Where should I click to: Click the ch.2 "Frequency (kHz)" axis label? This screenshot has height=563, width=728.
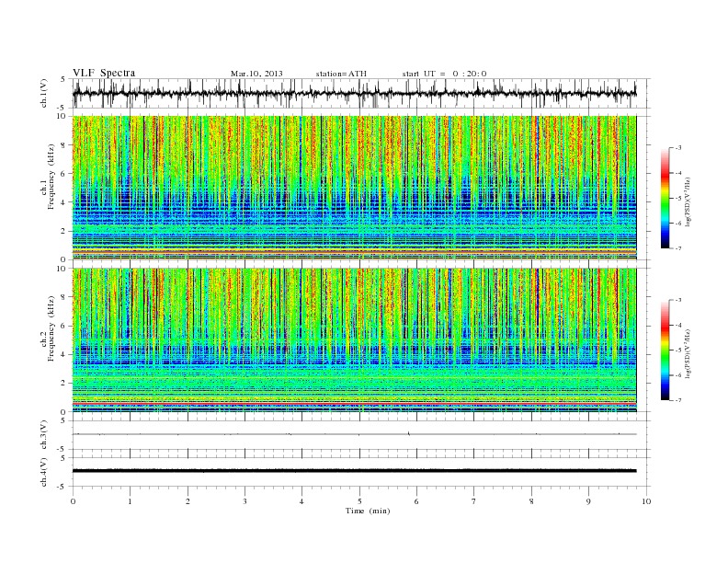[x=51, y=329]
